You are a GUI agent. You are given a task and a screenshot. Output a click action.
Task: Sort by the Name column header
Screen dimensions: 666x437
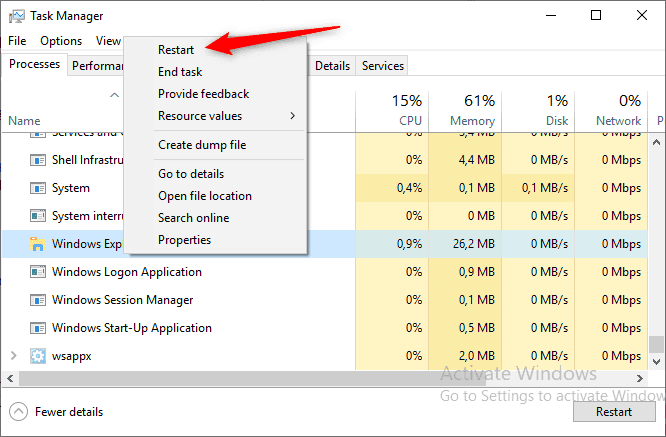pyautogui.click(x=24, y=121)
